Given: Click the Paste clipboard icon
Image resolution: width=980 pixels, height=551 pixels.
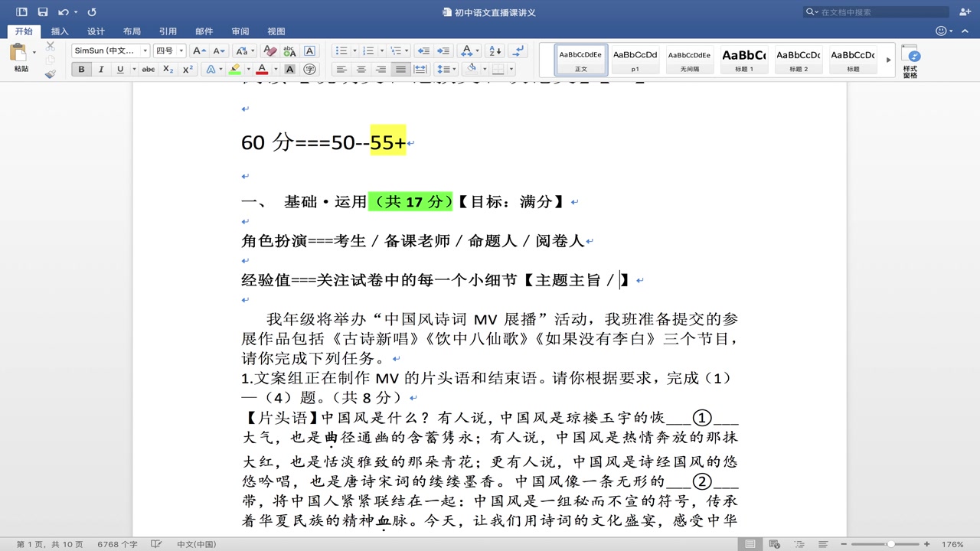Looking at the screenshot, I should (x=18, y=53).
